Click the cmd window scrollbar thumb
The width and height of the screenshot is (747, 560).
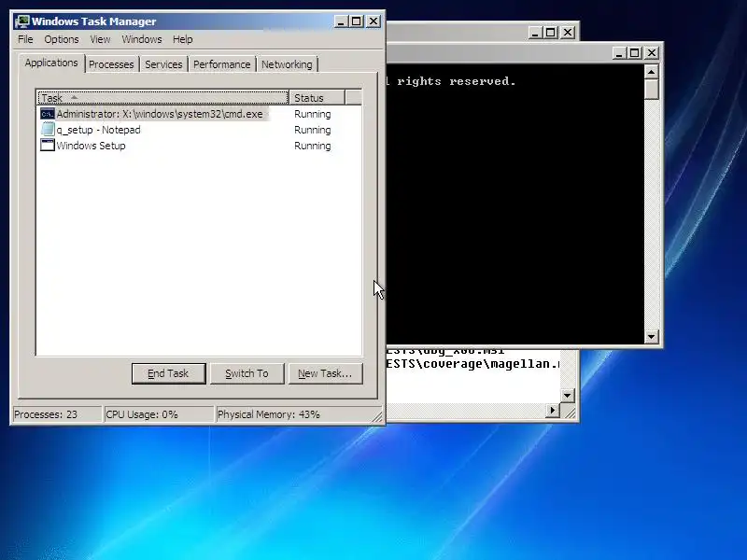point(651,89)
